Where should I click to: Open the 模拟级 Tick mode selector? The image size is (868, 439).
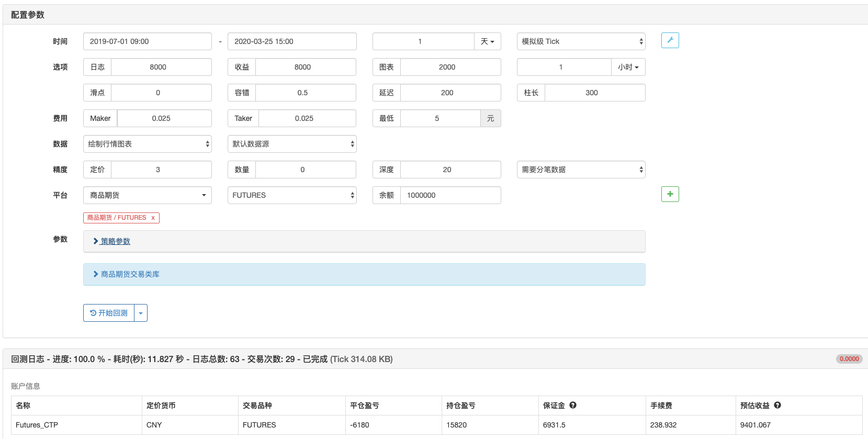(581, 41)
